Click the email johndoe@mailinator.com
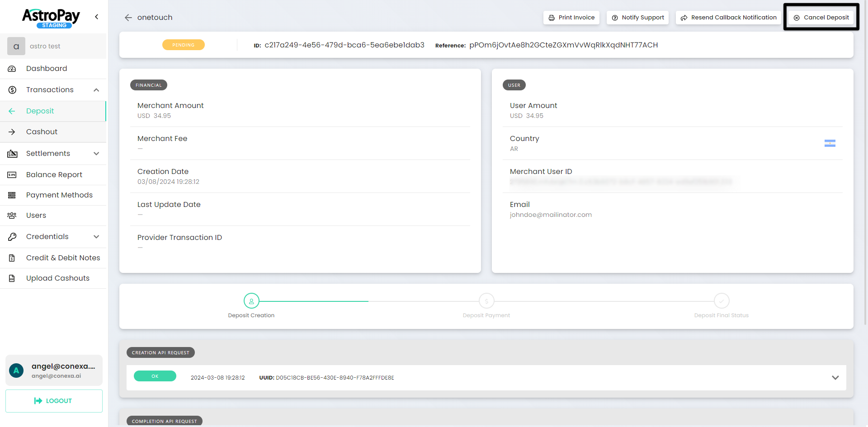This screenshot has width=868, height=427. (551, 215)
